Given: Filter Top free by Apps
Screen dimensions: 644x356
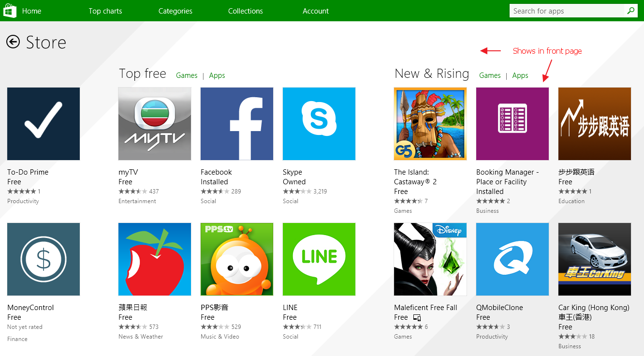Looking at the screenshot, I should tap(217, 75).
